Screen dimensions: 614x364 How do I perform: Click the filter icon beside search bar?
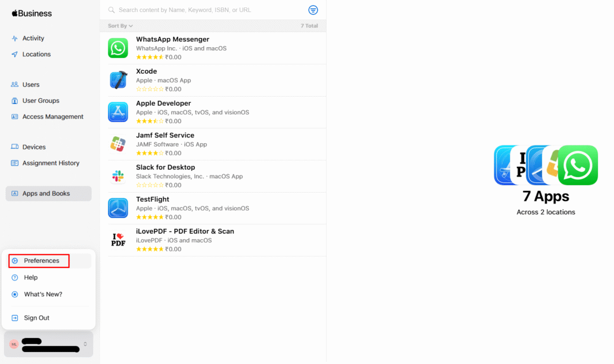coord(313,10)
